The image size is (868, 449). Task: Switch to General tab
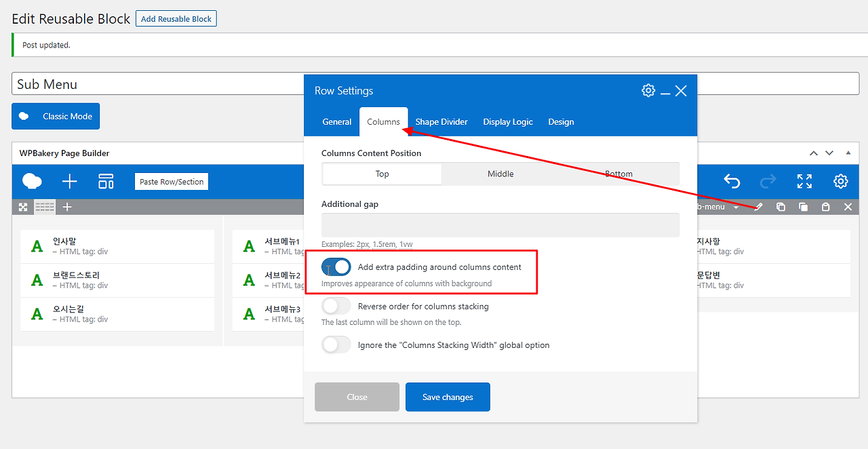(337, 122)
